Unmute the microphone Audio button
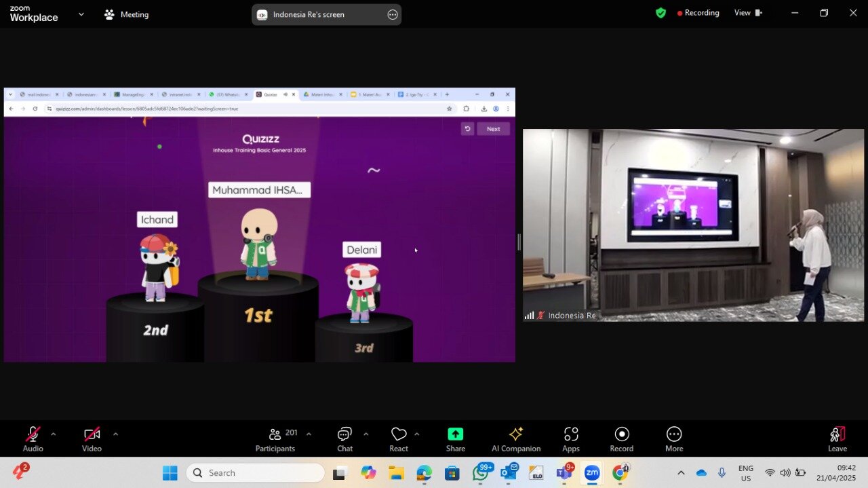The height and width of the screenshot is (488, 868). (33, 438)
